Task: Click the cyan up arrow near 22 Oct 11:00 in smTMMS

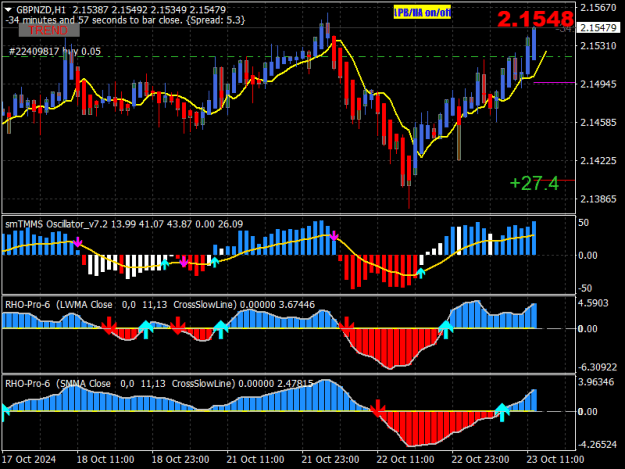Action: 421,273
